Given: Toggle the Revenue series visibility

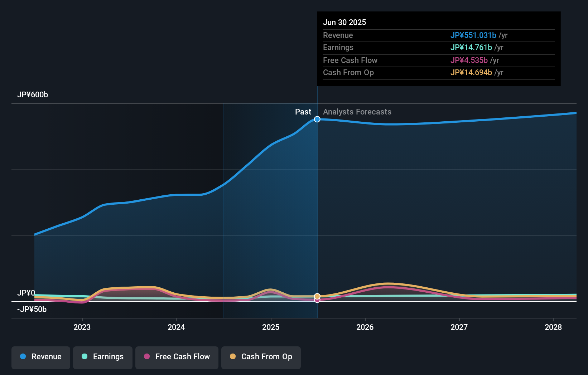Looking at the screenshot, I should pyautogui.click(x=40, y=357).
